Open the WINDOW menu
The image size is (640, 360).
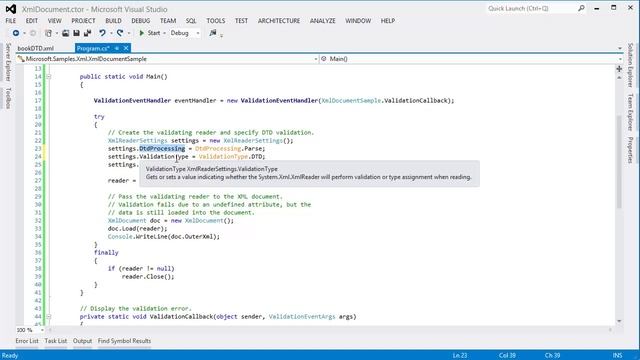(x=358, y=21)
